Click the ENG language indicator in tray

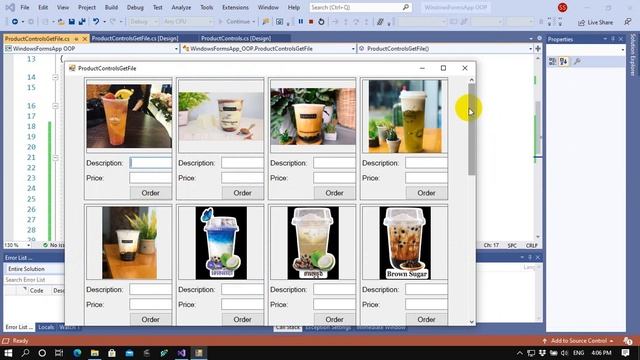point(578,353)
